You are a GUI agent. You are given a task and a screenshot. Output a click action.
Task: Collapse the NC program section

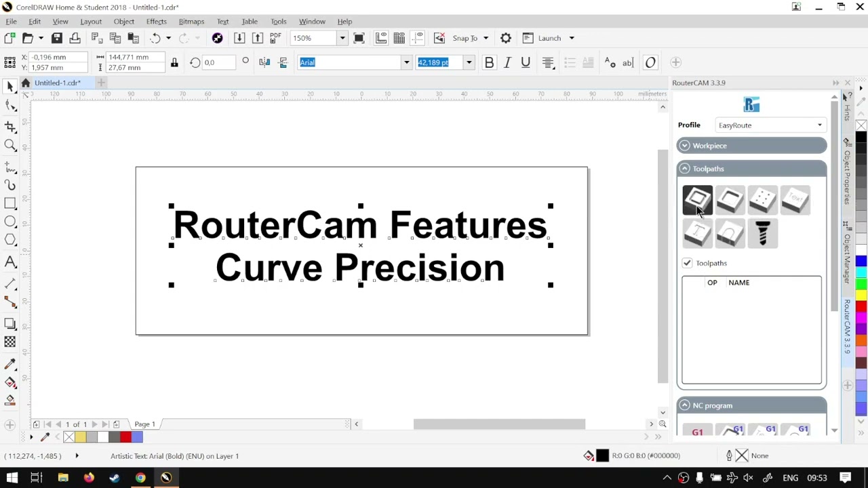pos(751,405)
